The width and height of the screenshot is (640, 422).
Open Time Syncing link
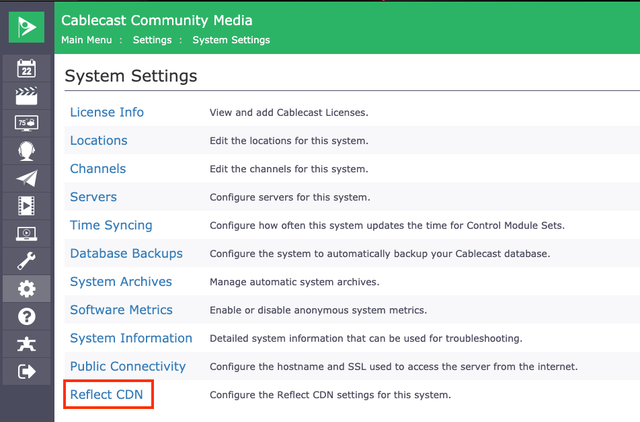[x=111, y=225]
